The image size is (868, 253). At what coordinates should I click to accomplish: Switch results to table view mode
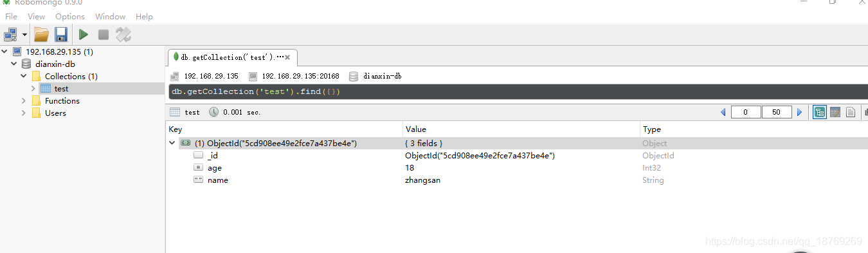[x=835, y=112]
